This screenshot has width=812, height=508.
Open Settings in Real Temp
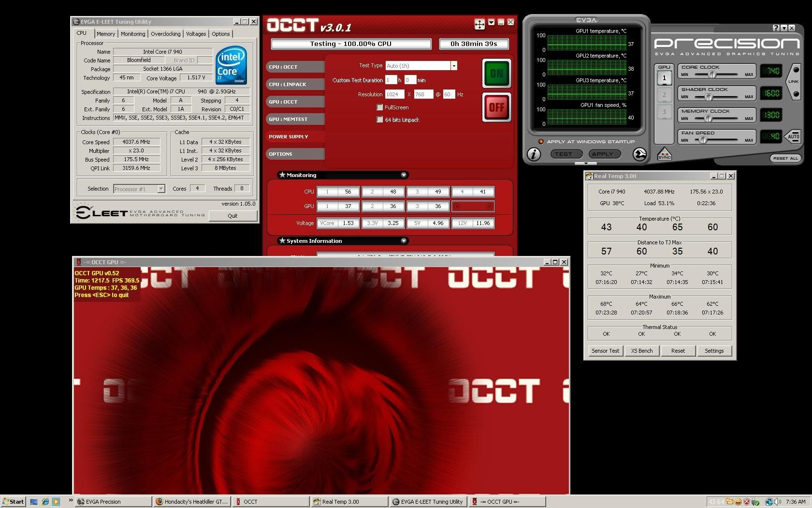pyautogui.click(x=714, y=351)
